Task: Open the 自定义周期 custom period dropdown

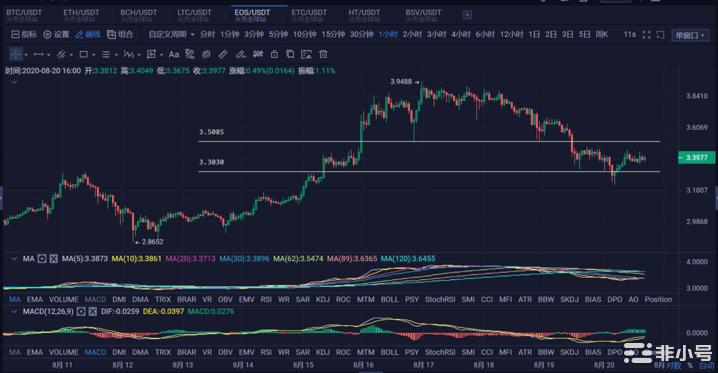Action: click(x=171, y=34)
